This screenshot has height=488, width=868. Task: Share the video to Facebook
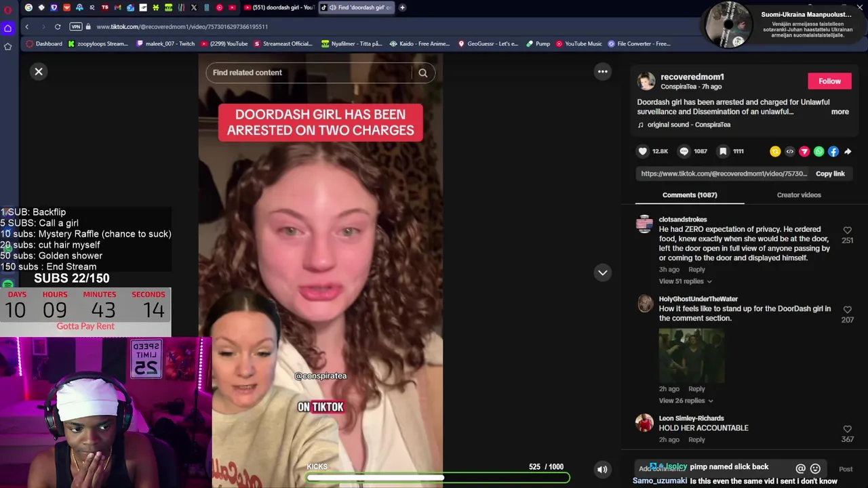click(x=833, y=152)
